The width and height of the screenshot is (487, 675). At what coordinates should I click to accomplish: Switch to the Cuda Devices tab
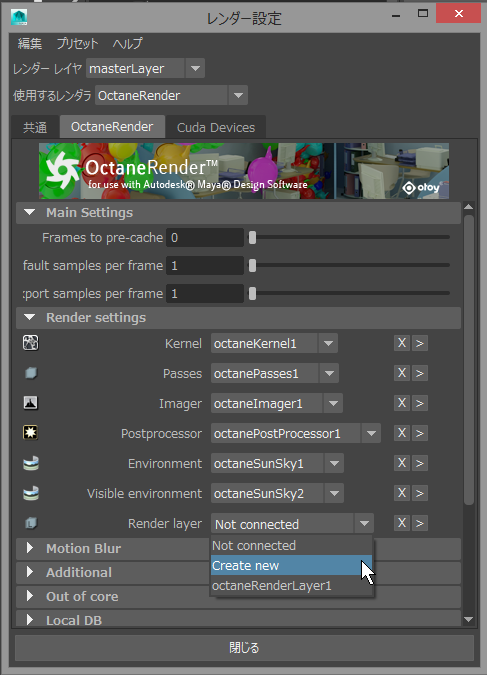click(216, 127)
